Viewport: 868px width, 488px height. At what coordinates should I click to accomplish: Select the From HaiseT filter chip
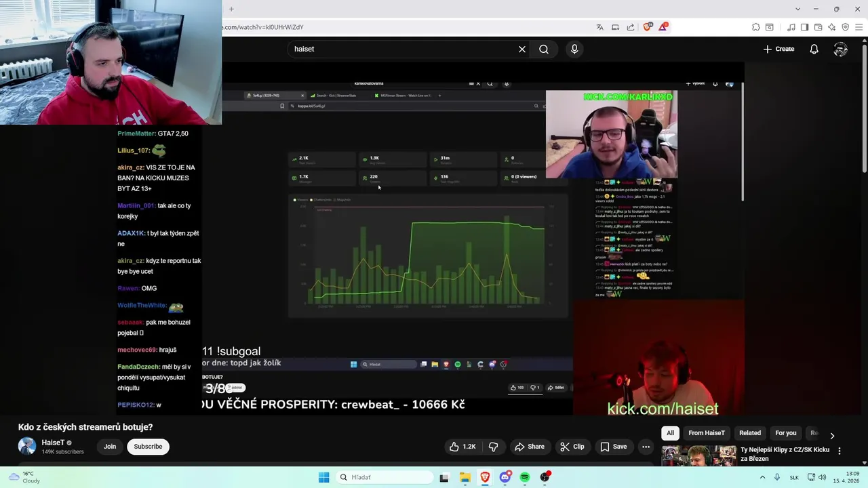pos(707,433)
